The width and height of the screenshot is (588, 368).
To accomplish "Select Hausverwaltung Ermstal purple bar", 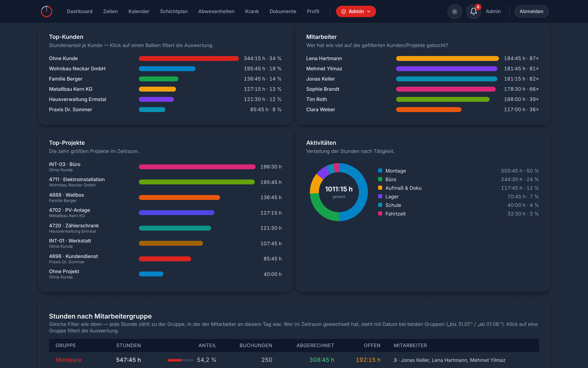I will (x=156, y=99).
